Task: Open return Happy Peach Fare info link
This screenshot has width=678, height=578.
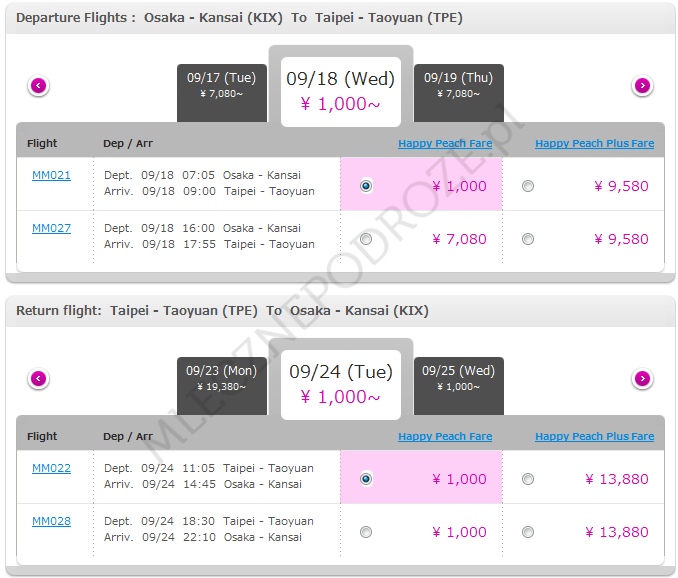Action: [x=445, y=436]
